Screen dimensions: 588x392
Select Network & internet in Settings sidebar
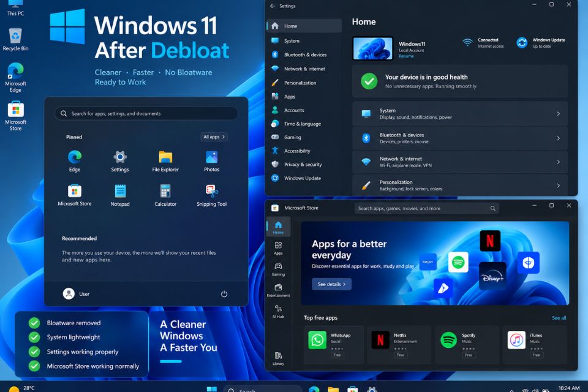304,69
